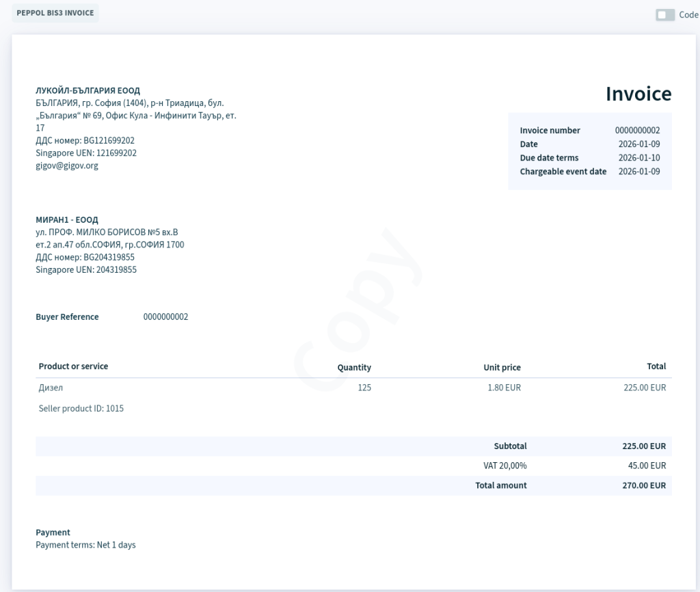Click the unit price 1.80 EUR
The image size is (700, 592).
click(x=504, y=388)
